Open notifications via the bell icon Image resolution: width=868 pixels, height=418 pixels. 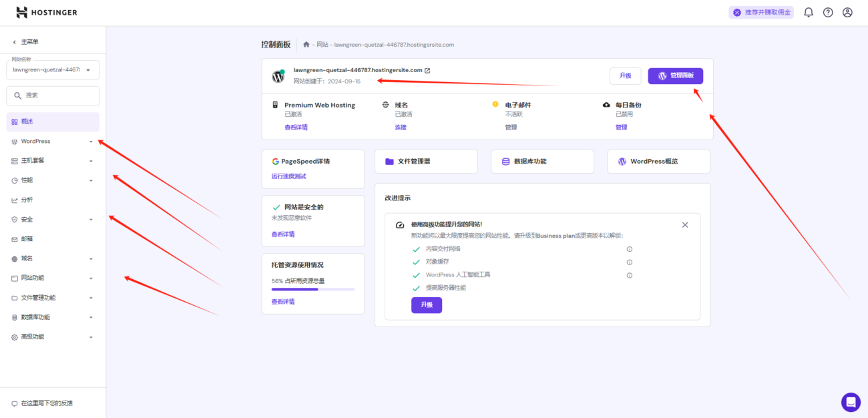[808, 11]
